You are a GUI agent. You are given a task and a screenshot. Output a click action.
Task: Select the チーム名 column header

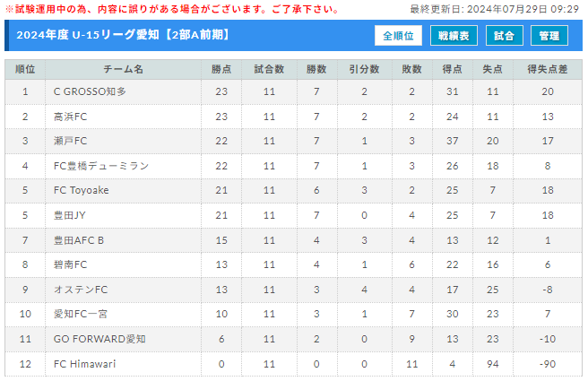click(124, 69)
